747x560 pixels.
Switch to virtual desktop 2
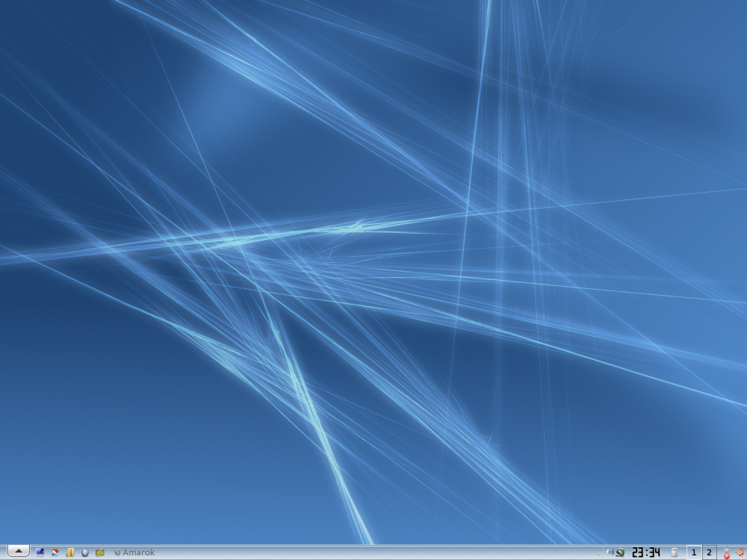click(x=710, y=553)
